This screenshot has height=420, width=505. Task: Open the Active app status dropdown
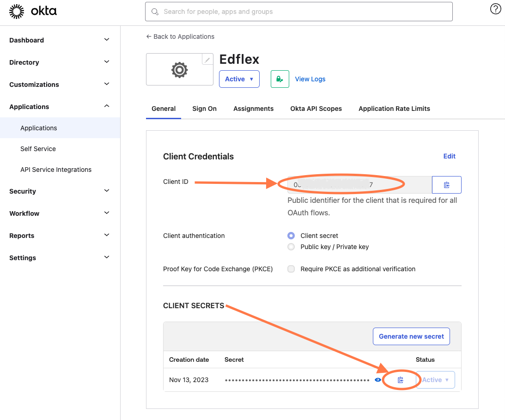(239, 79)
